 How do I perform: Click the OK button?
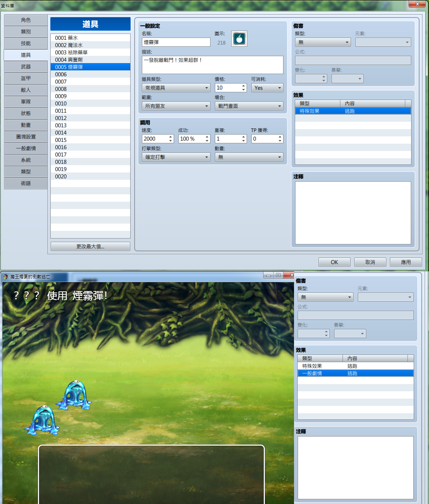(x=335, y=262)
